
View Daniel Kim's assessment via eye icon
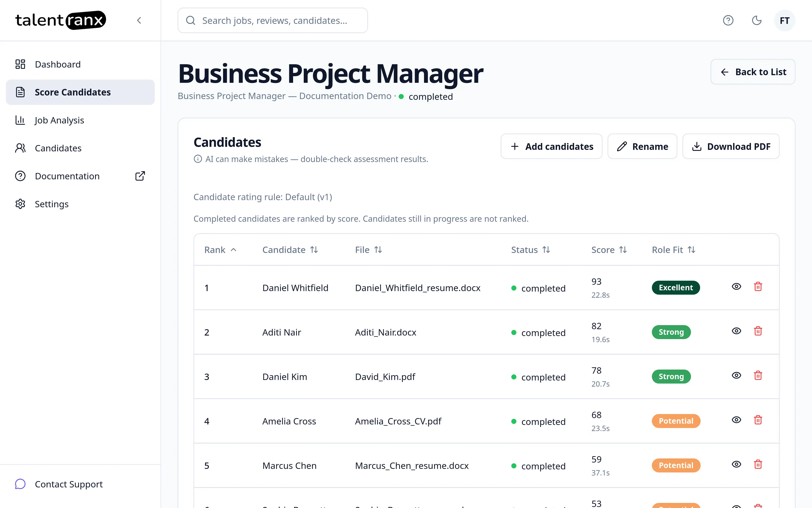click(x=736, y=376)
